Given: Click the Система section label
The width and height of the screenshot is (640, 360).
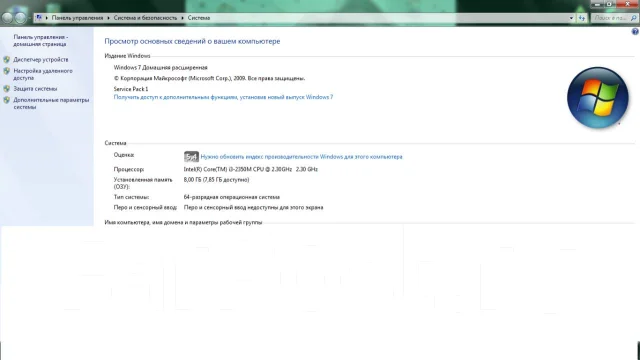Looking at the screenshot, I should (x=116, y=143).
